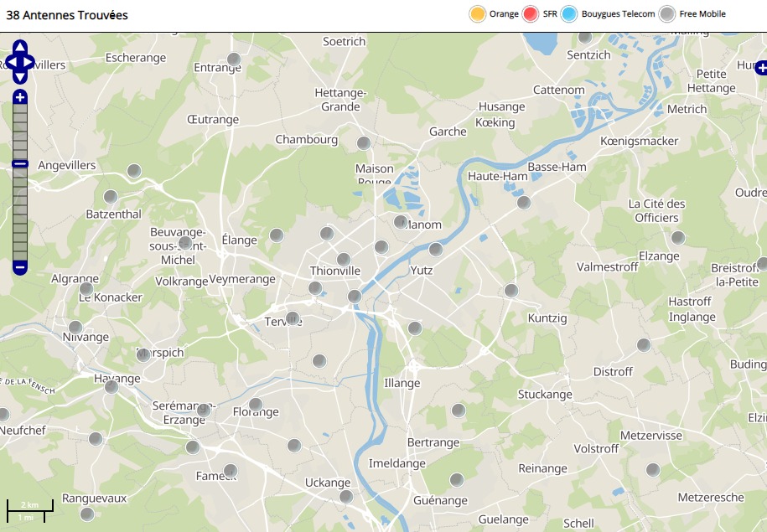
Task: Pan the map down with the arrow
Action: (20, 78)
